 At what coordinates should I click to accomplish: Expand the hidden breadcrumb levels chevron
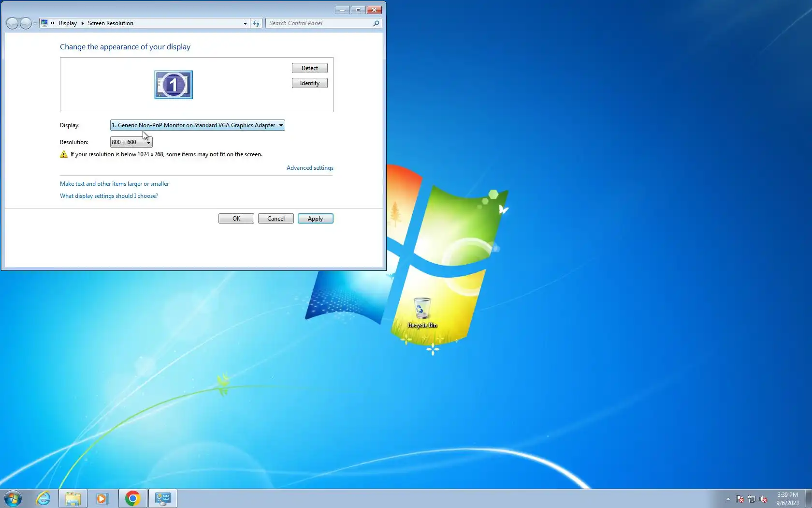[x=53, y=23]
